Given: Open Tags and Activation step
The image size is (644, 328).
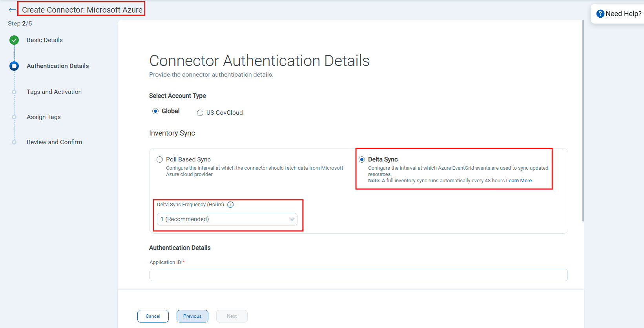Looking at the screenshot, I should point(54,92).
